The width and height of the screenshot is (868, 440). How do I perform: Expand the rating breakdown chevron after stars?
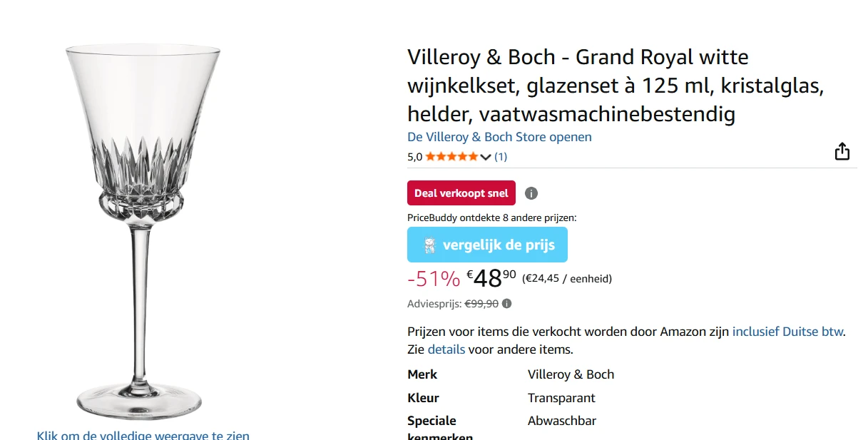tap(486, 157)
